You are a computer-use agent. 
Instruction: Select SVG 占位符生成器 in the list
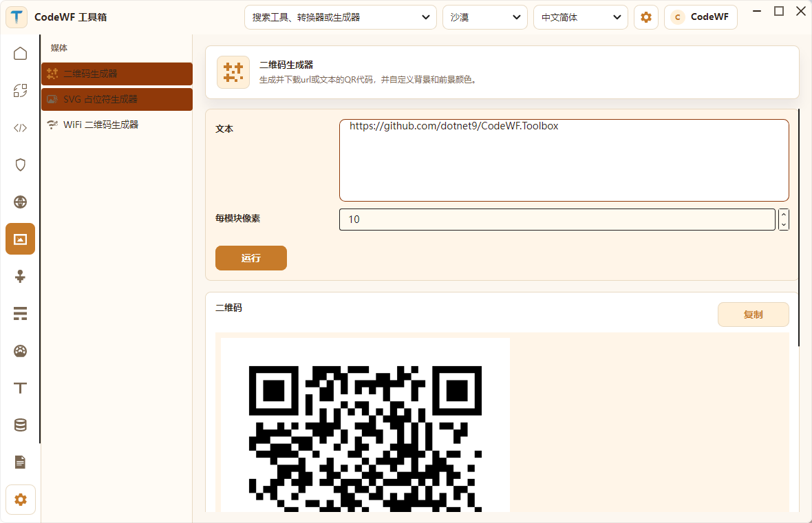point(117,99)
